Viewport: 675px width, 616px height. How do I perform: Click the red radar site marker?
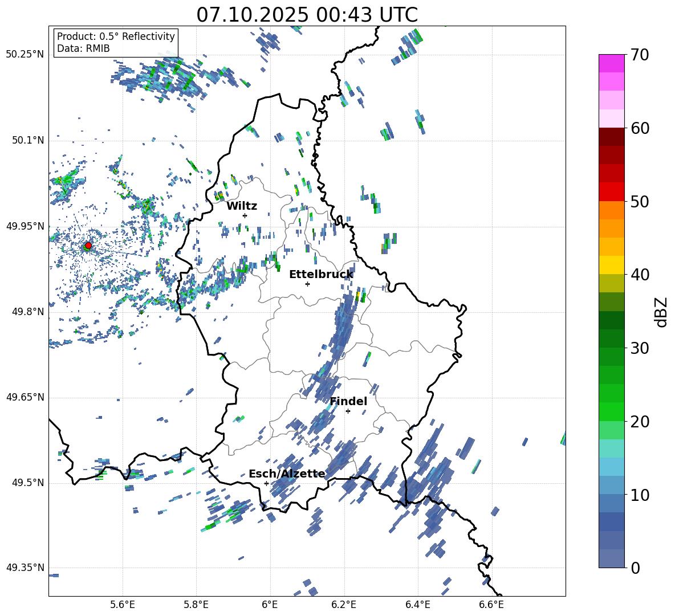tap(88, 246)
